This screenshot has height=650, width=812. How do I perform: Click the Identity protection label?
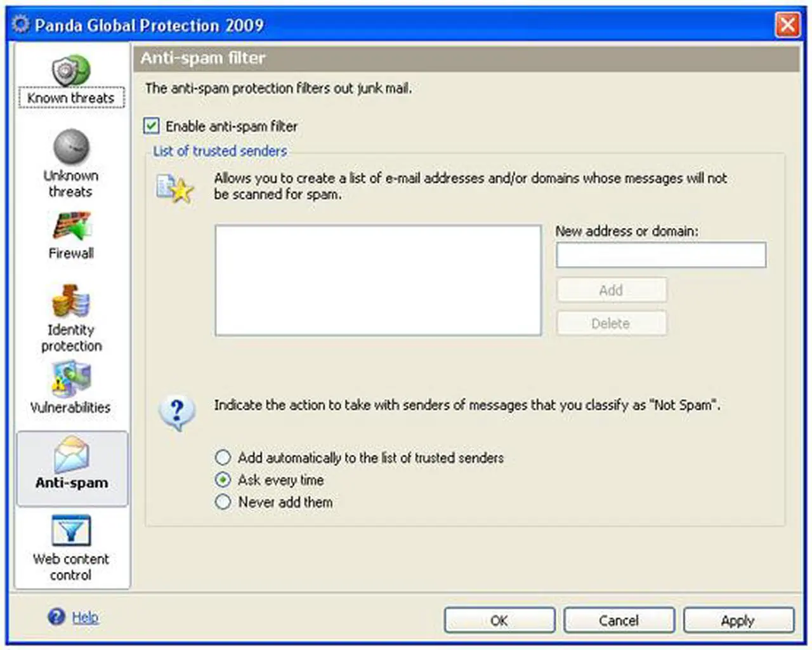tap(71, 338)
